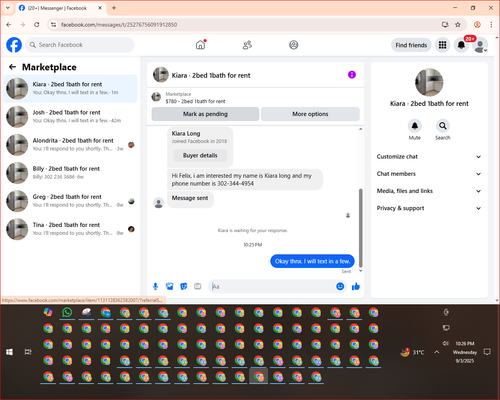Open Alondrita - 2bed 1bath for rent chat
This screenshot has height=400, width=500.
click(70, 144)
